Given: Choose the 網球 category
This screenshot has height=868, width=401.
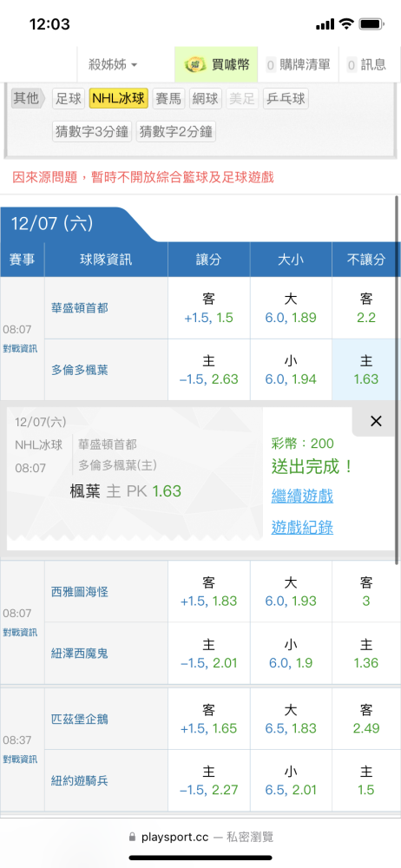Looking at the screenshot, I should point(206,99).
